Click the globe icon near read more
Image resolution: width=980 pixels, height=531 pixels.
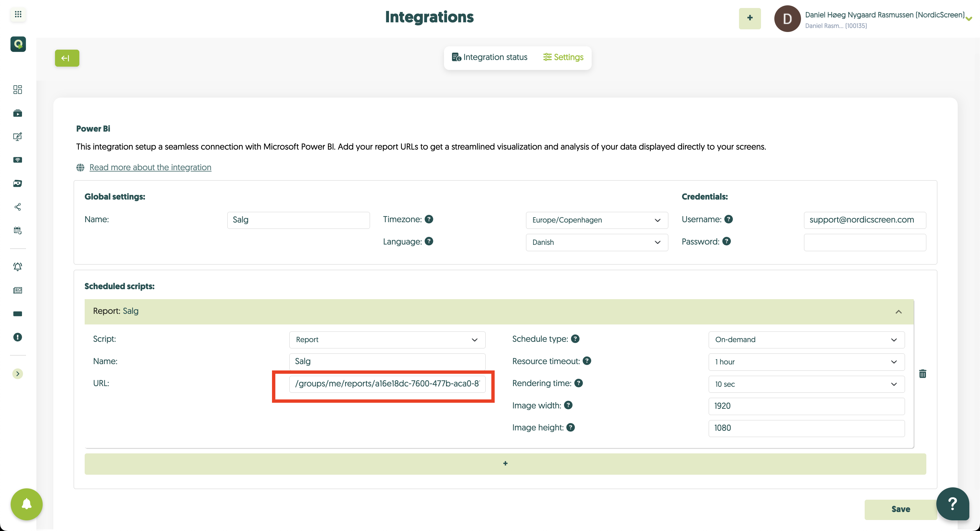click(x=80, y=167)
